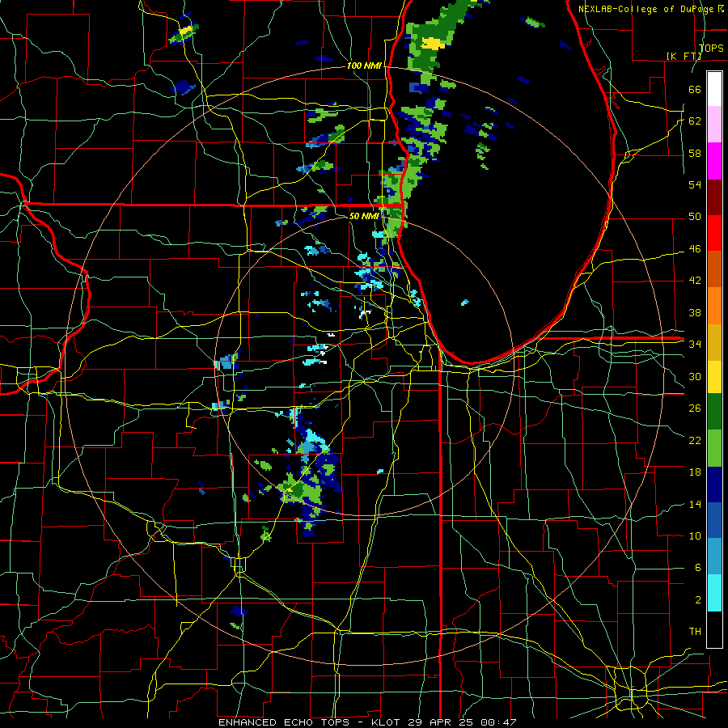This screenshot has width=728, height=728.
Task: Click the legend value "58"
Action: tap(695, 153)
